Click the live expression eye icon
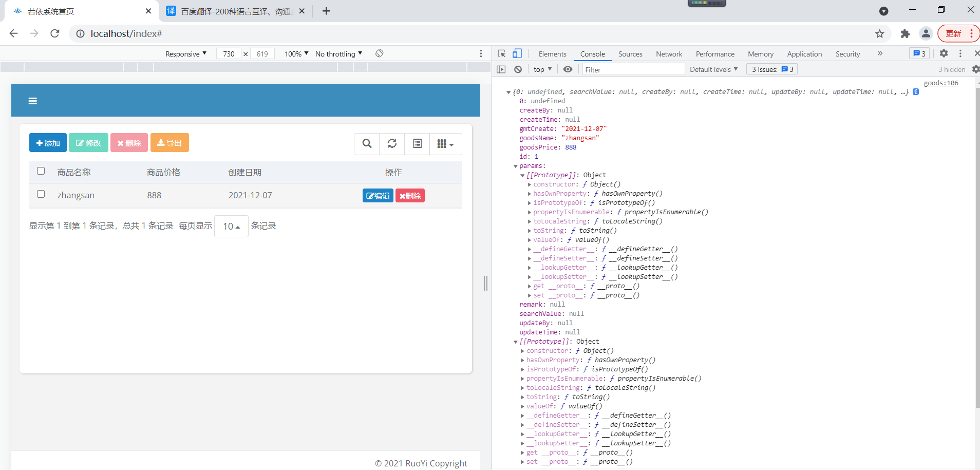This screenshot has width=980, height=470. tap(568, 69)
